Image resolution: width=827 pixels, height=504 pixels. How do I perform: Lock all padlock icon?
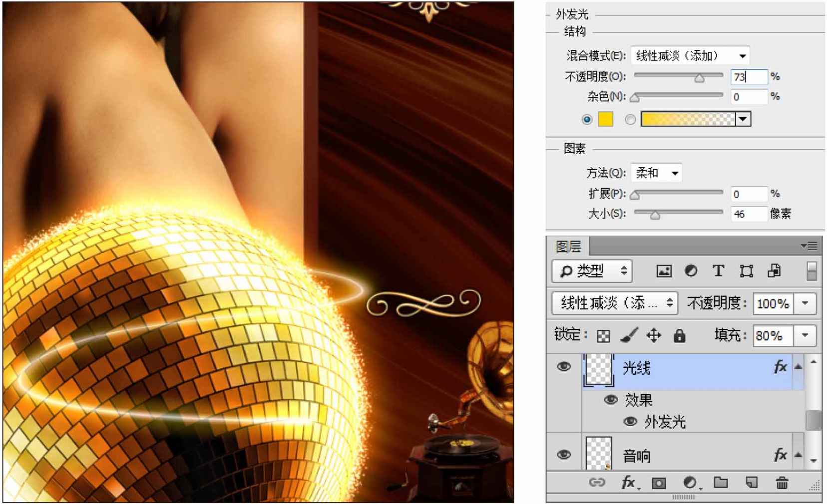[x=679, y=335]
